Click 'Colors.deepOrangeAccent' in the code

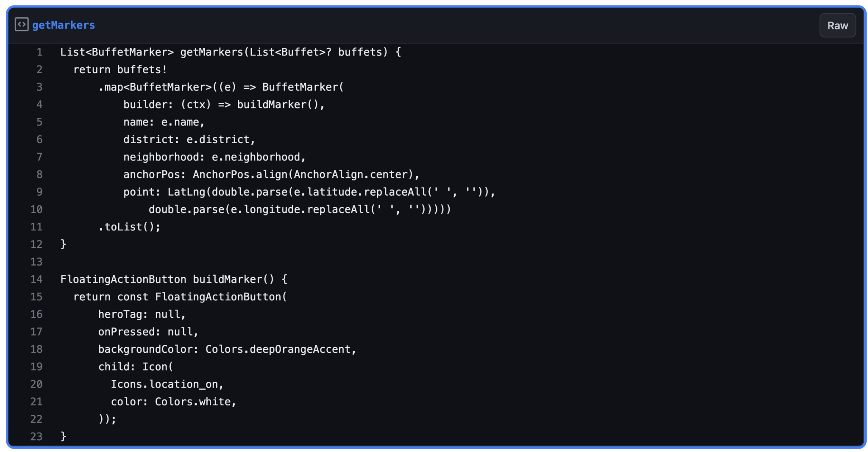point(278,349)
